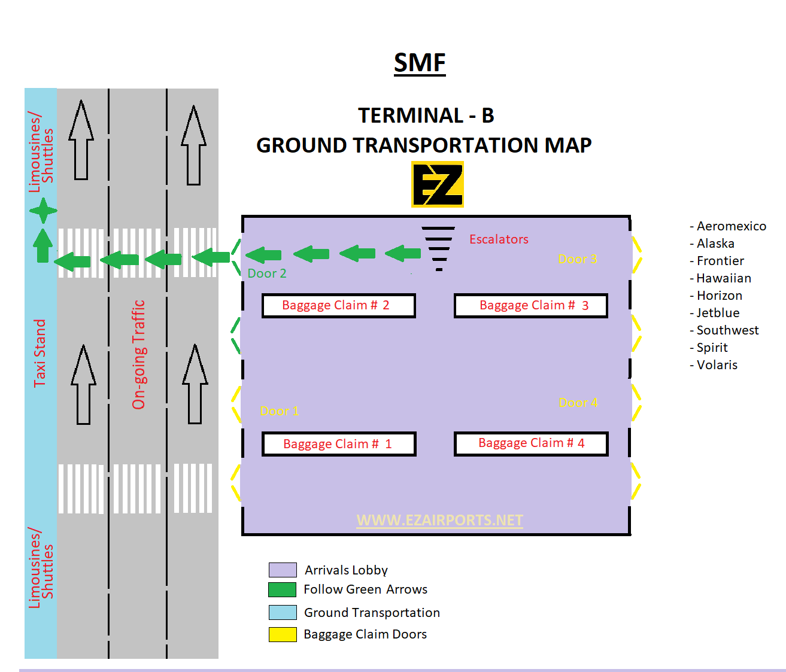
Task: Click the GROUND TRANSPORTATION MAP heading
Action: coord(424,145)
